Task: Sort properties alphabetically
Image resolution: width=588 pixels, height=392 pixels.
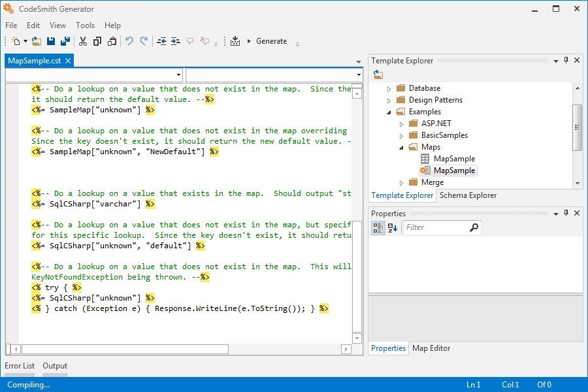Action: 393,227
